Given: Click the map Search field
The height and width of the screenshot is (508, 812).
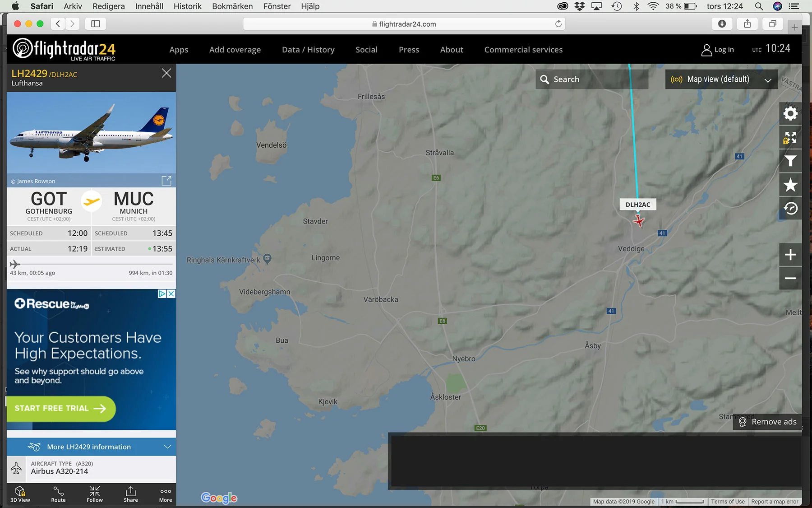Looking at the screenshot, I should [592, 79].
